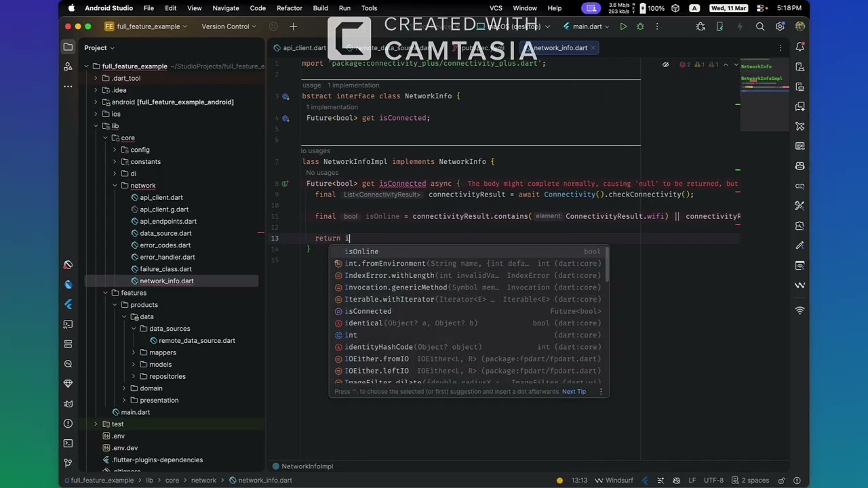Screen dimensions: 868x488
Task: Open completion popup options ellipsis
Action: click(600, 392)
